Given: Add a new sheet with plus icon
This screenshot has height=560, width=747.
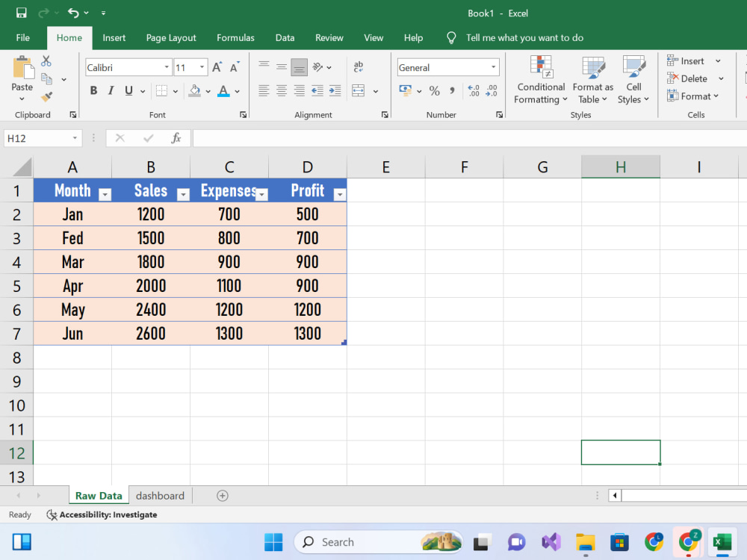Looking at the screenshot, I should [x=222, y=496].
